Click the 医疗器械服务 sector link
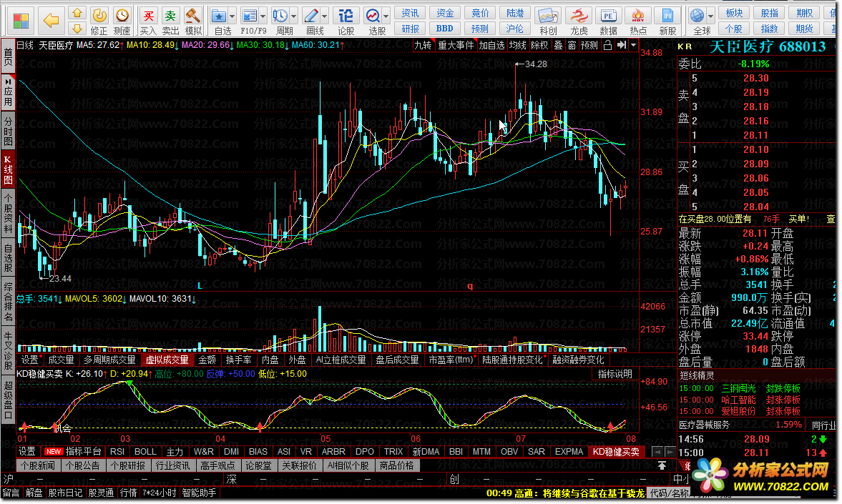 point(704,425)
